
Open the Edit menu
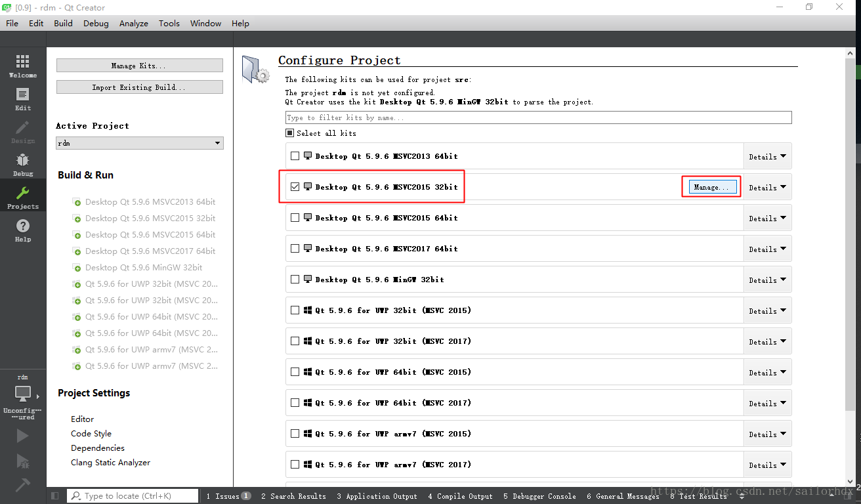tap(36, 23)
